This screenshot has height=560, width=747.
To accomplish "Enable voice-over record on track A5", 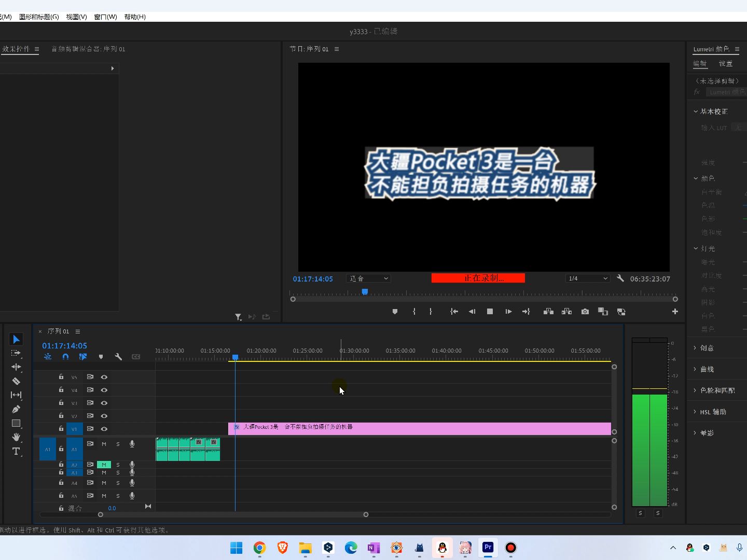I will 132,496.
